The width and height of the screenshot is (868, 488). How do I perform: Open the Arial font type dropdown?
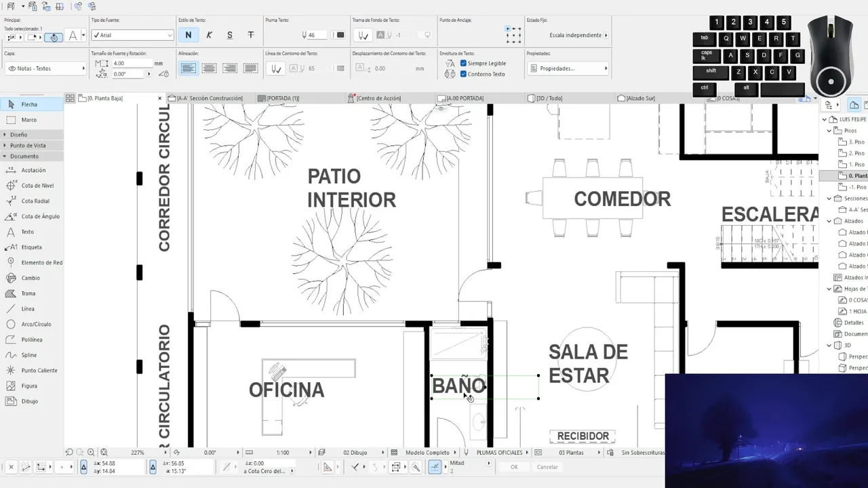point(133,35)
